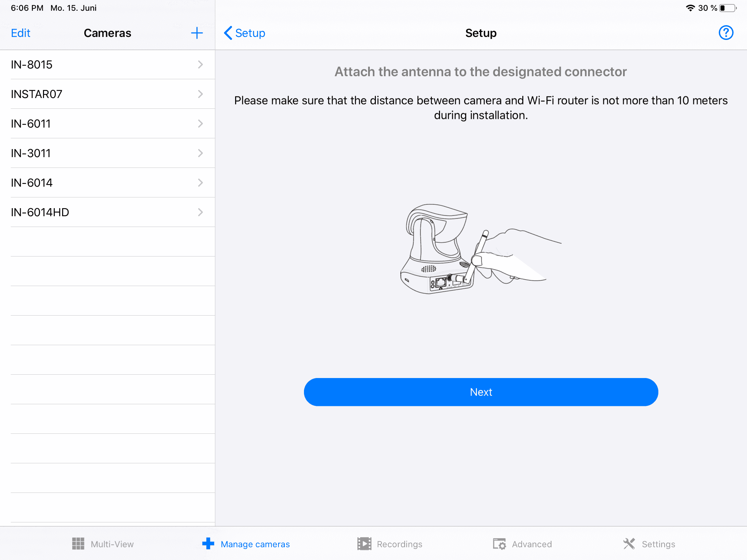Viewport: 747px width, 560px height.
Task: Expand the IN-6014HD camera chevron
Action: pos(200,212)
